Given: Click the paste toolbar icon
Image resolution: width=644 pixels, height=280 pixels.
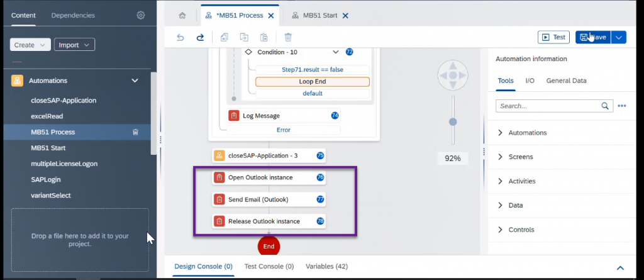Looking at the screenshot, I should coord(264,37).
